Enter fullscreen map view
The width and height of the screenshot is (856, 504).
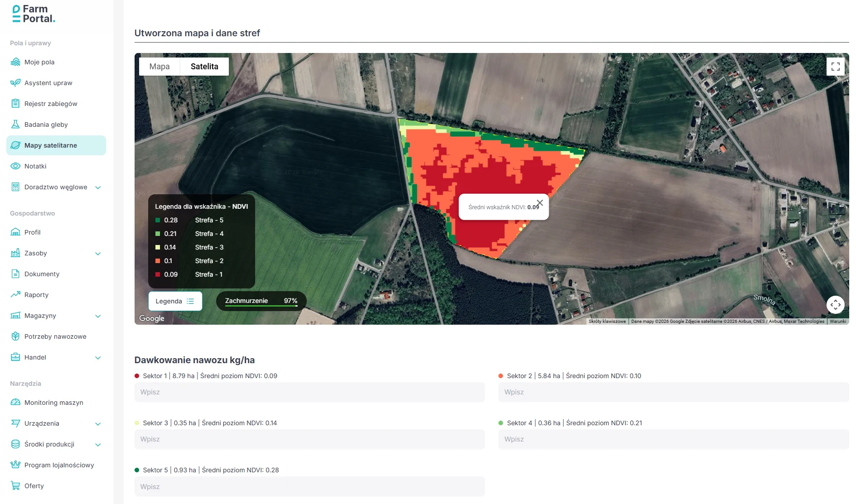pos(835,67)
